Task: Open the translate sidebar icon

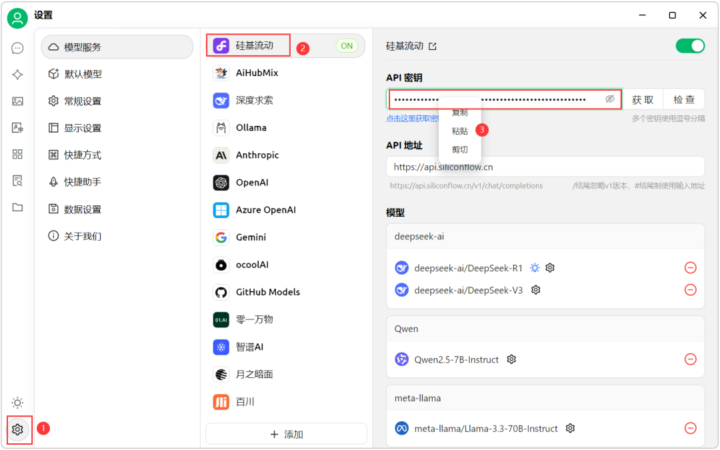Action: [17, 128]
